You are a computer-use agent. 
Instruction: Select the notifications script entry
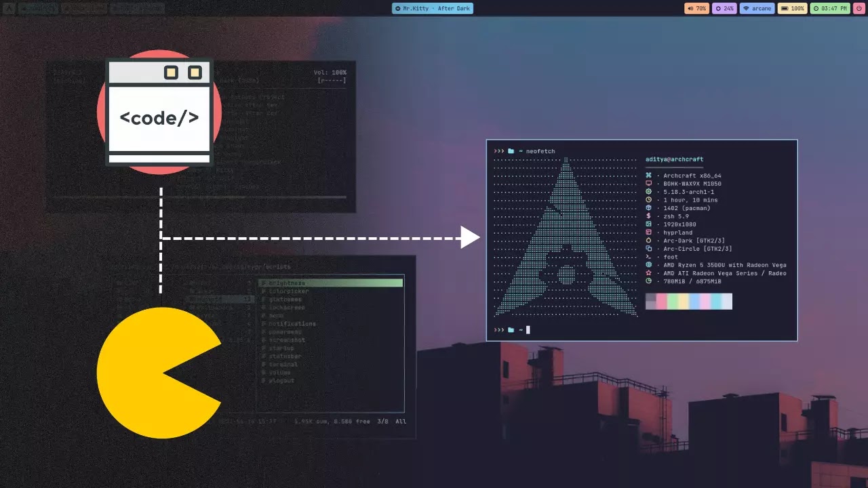(x=292, y=324)
